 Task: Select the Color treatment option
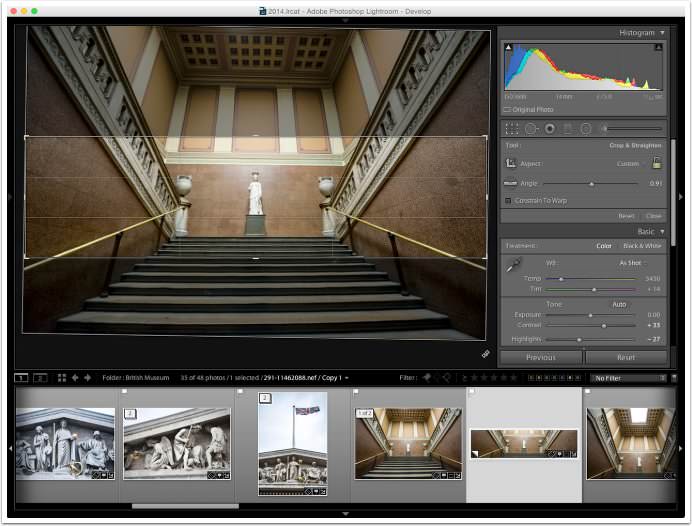[604, 246]
